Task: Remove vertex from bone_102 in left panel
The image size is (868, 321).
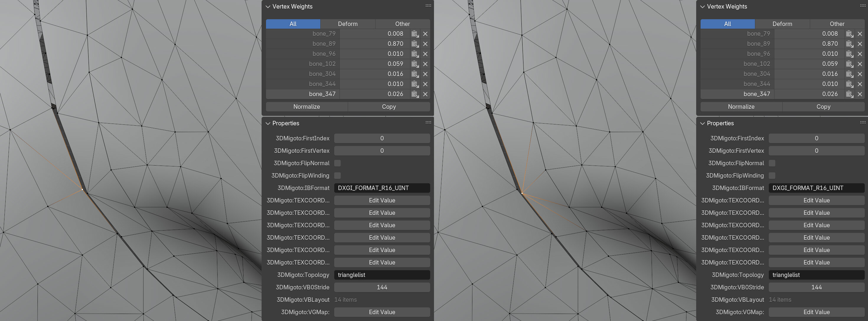Action: (425, 64)
